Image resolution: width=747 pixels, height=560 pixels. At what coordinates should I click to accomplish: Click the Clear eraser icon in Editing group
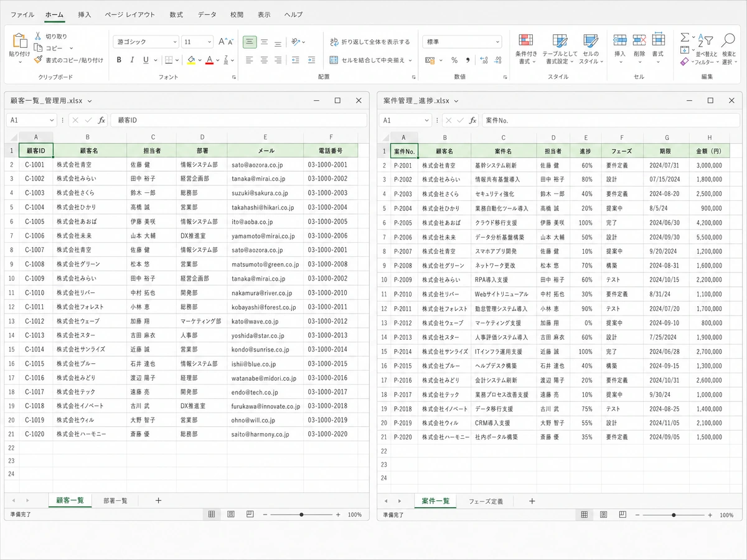coord(685,62)
